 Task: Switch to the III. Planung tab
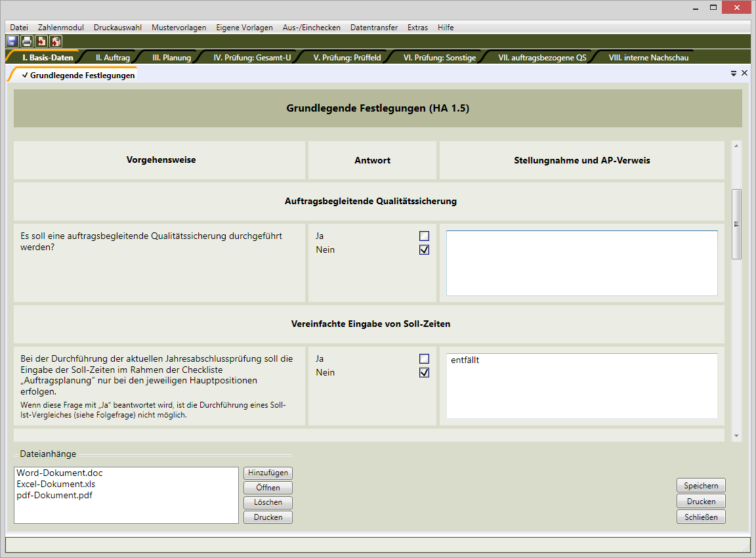point(171,58)
